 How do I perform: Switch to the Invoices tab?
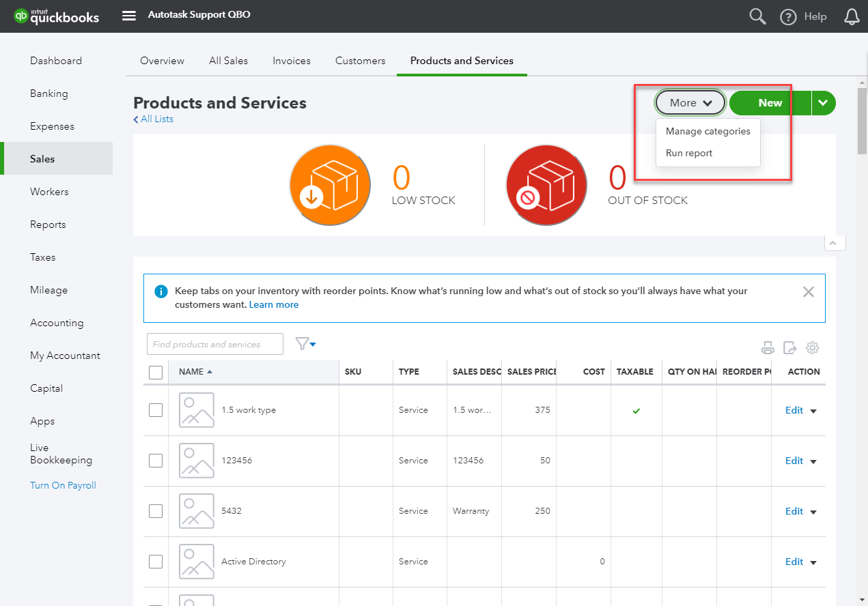coord(292,60)
